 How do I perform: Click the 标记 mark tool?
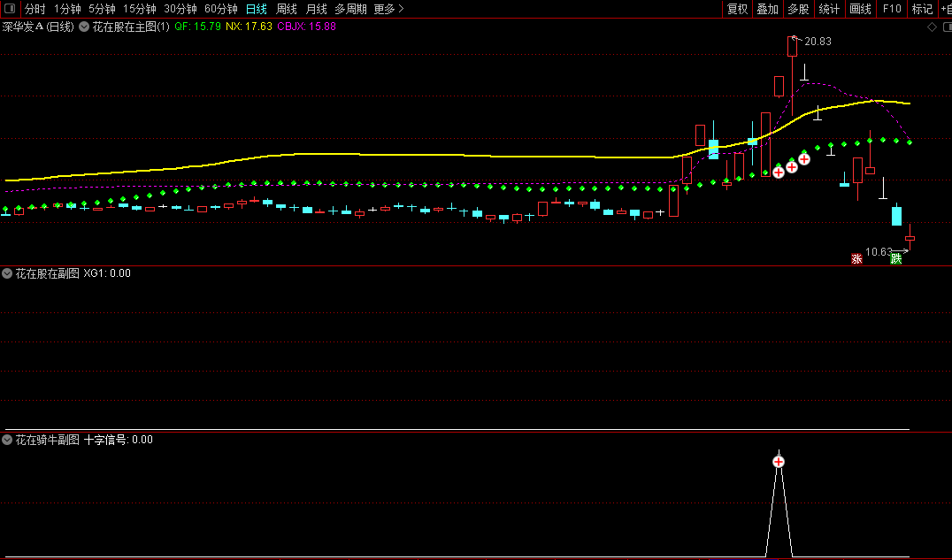(x=922, y=9)
